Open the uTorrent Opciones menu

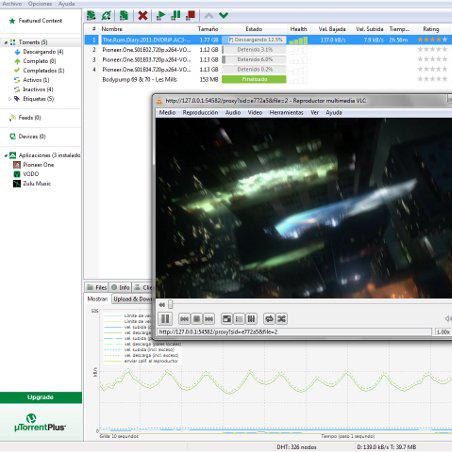click(x=40, y=4)
